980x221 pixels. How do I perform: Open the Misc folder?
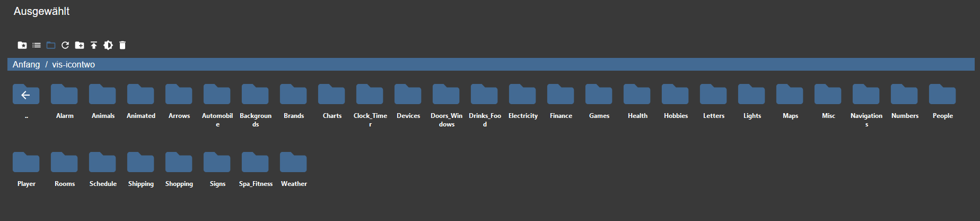pos(828,94)
